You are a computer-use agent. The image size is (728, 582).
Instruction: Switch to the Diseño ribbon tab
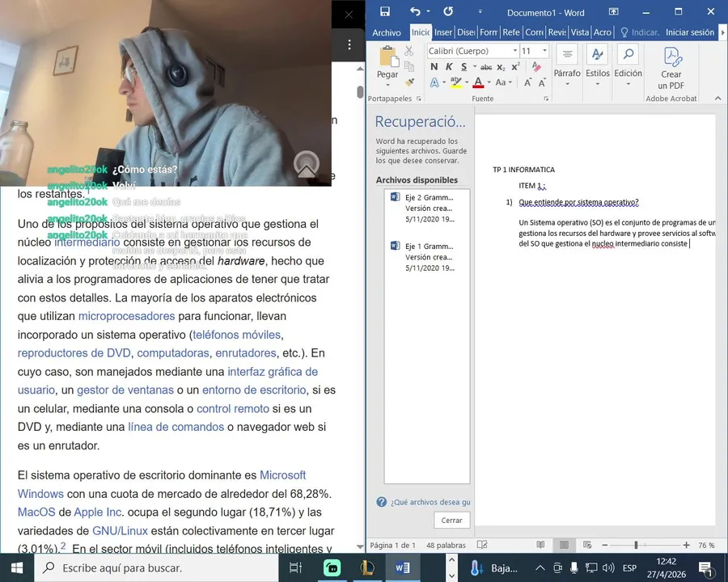pyautogui.click(x=466, y=32)
